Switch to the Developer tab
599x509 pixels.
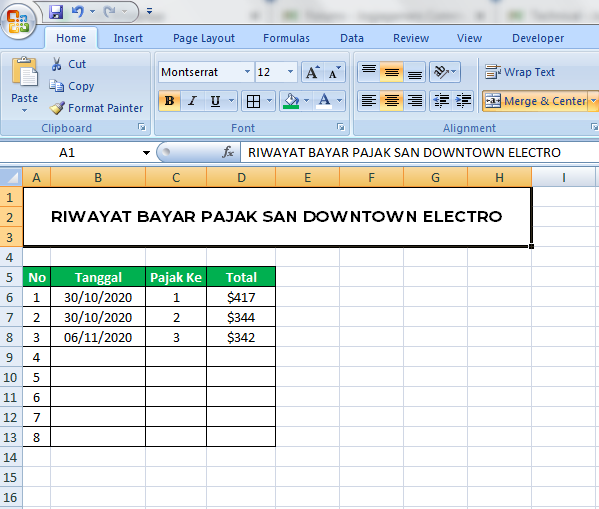coord(538,38)
